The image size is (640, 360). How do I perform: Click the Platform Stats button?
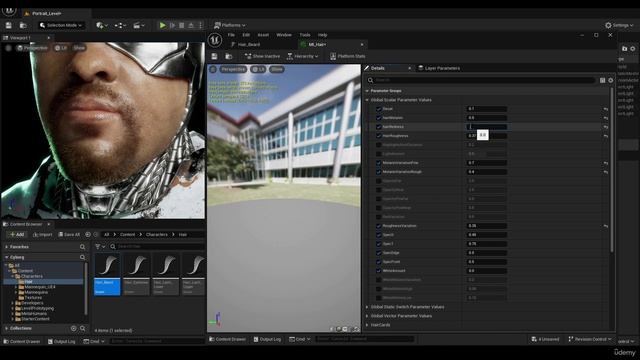point(348,56)
